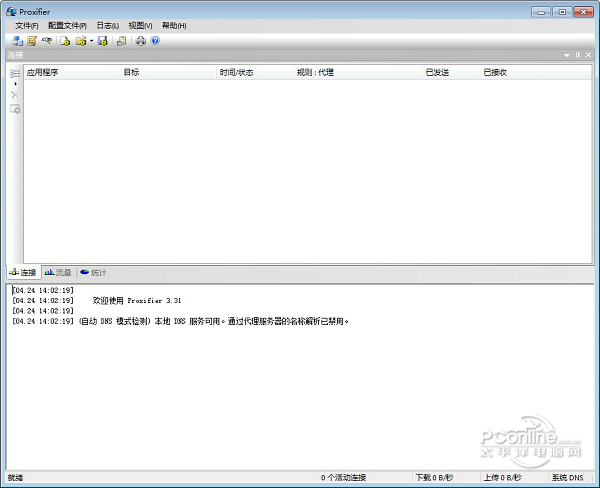
Task: Click 系统 DNS status bar entry
Action: tap(567, 477)
